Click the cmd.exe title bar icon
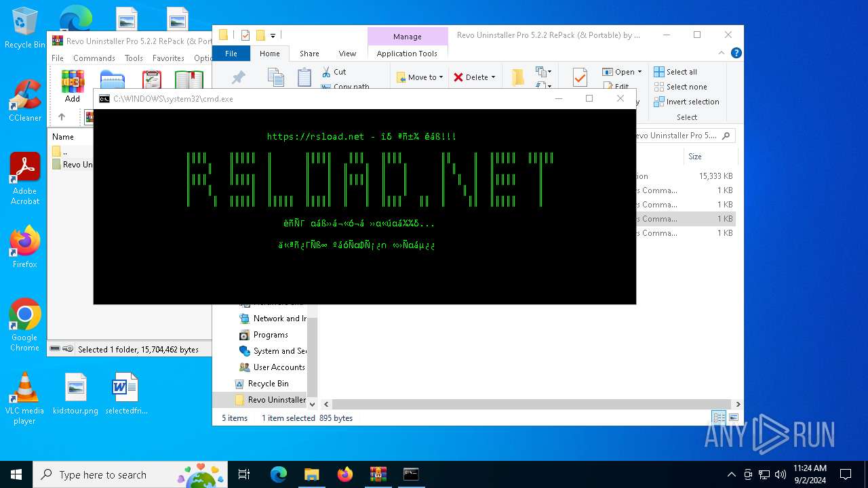This screenshot has width=868, height=488. (104, 98)
